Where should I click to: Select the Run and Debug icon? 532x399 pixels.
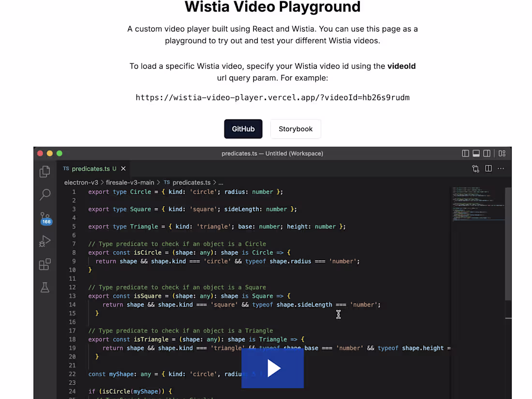pos(44,241)
